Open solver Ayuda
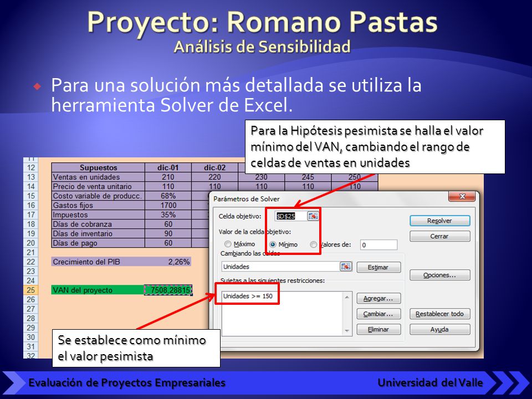532x399 pixels. tap(439, 329)
